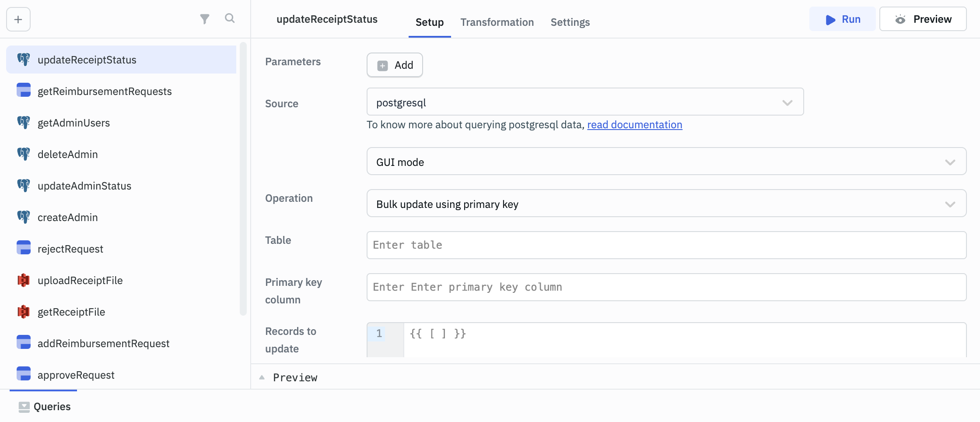Open the Operation dropdown for bulk update

pos(666,204)
